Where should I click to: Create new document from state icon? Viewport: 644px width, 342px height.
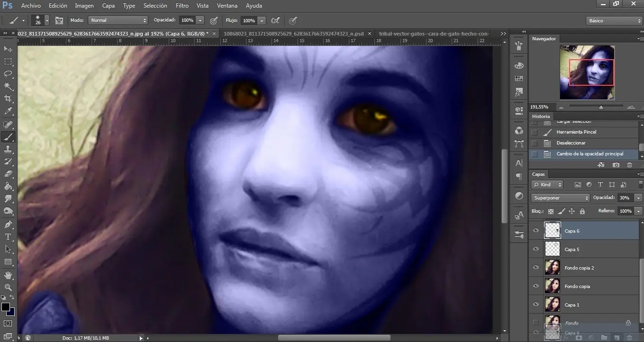(601, 164)
